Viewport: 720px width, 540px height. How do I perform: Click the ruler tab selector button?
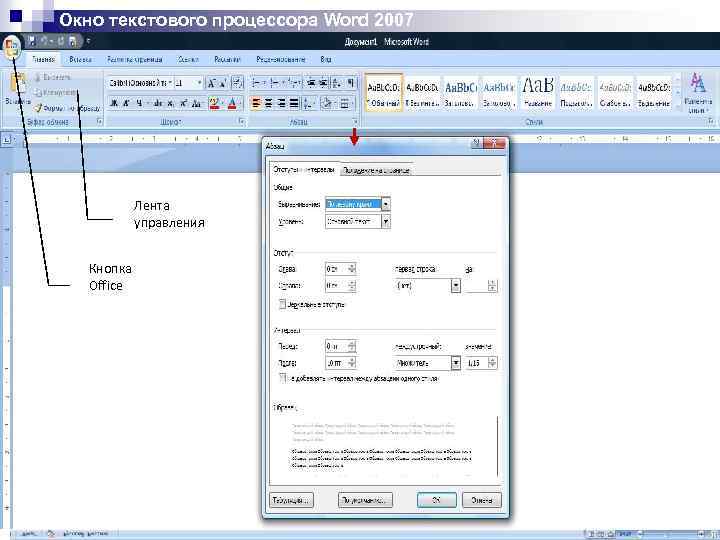tap(6, 139)
